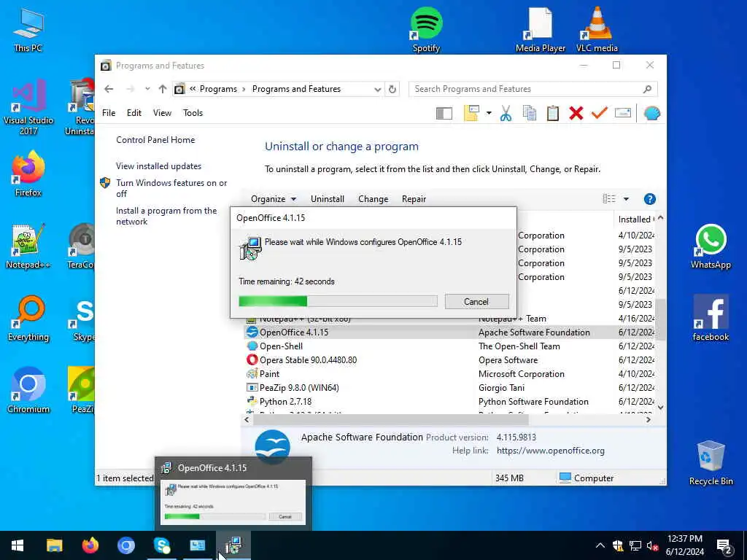
Task: Click the envelope Email toolbar icon
Action: pos(623,113)
